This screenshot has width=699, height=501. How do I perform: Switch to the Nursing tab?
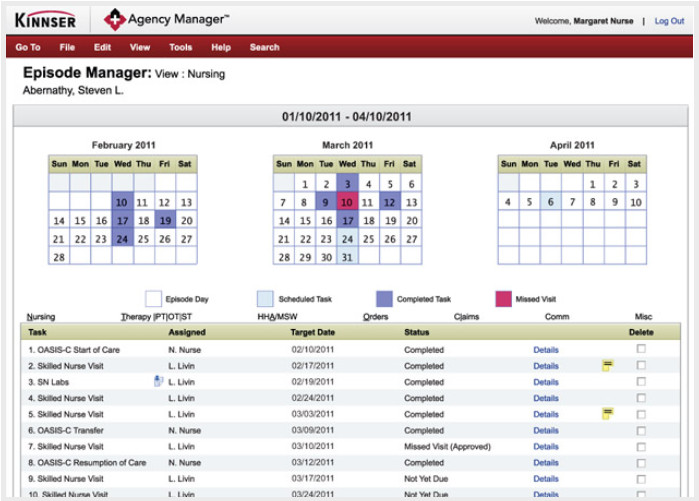(x=41, y=316)
